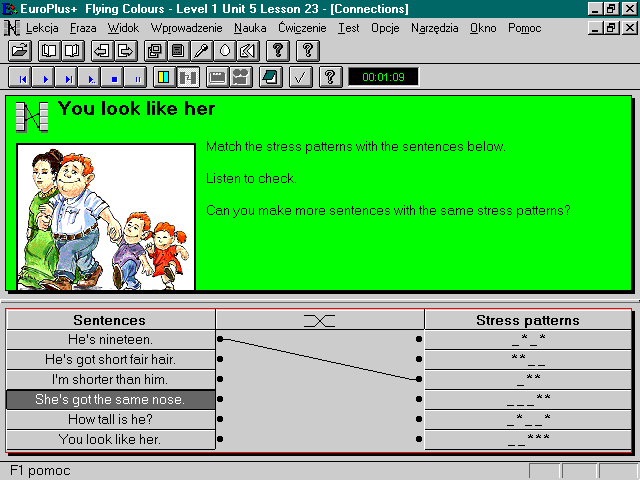640x480 pixels.
Task: Click the microphone record icon
Action: [x=201, y=50]
